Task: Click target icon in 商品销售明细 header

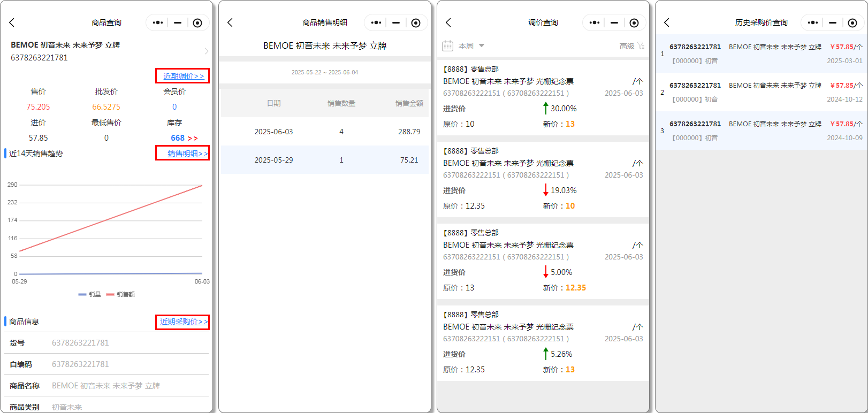Action: [x=416, y=22]
